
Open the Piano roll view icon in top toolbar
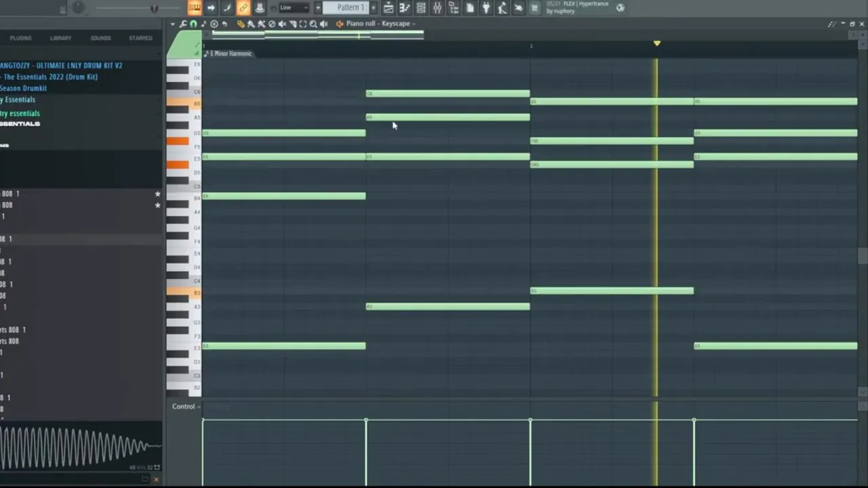pyautogui.click(x=405, y=7)
